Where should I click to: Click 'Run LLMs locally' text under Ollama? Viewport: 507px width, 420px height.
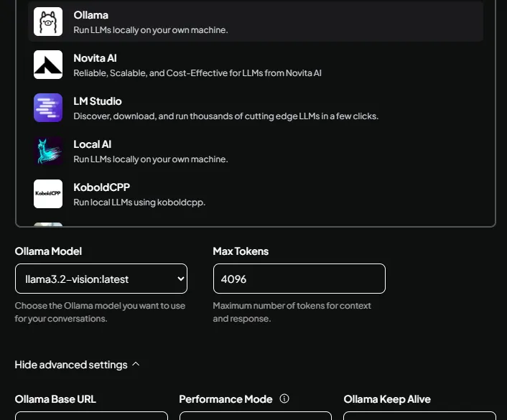pos(151,30)
